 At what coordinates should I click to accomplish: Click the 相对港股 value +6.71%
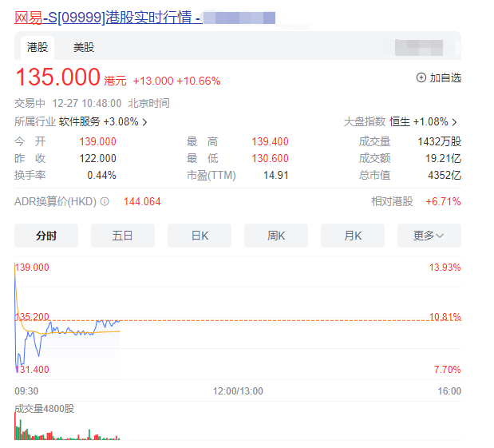pos(443,201)
